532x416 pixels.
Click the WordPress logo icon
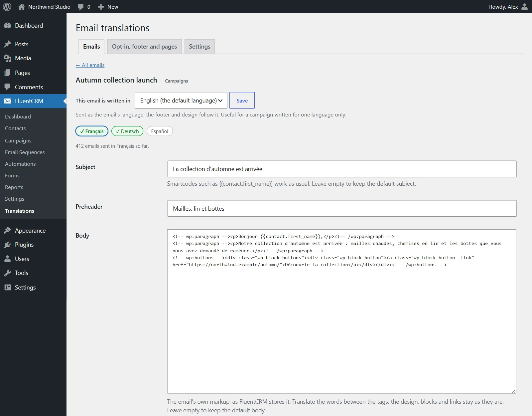7,7
